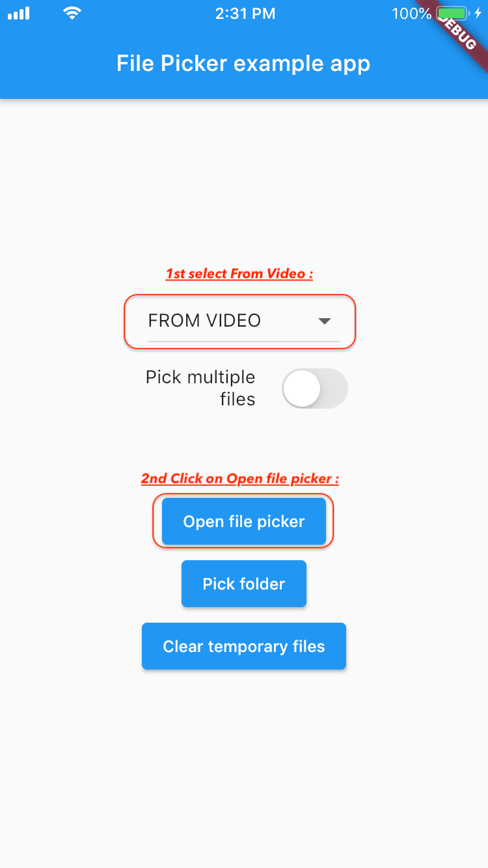Tap the battery icon in the status bar
The width and height of the screenshot is (488, 868).
[x=452, y=13]
